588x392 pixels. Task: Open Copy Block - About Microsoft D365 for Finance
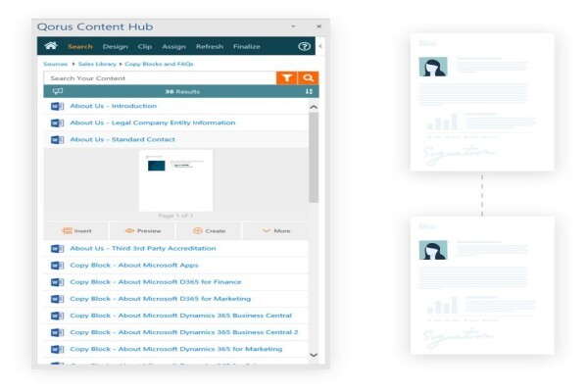tap(156, 282)
